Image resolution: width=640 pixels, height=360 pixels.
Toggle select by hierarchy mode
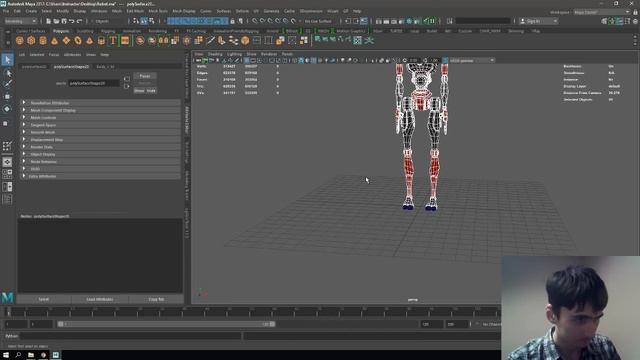[136, 21]
